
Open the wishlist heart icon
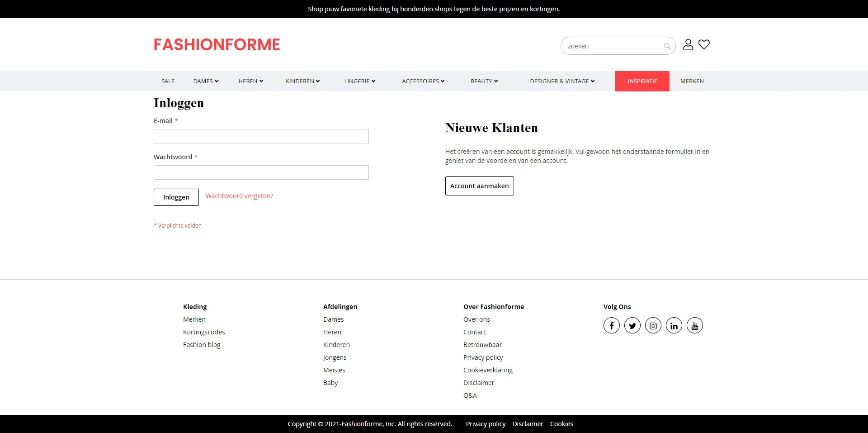[704, 44]
